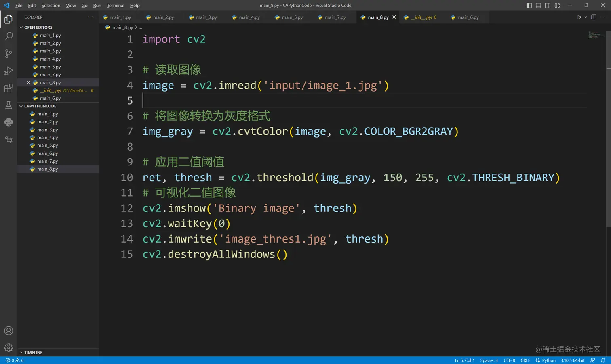Image resolution: width=611 pixels, height=364 pixels.
Task: Open the Run menu
Action: pos(97,5)
